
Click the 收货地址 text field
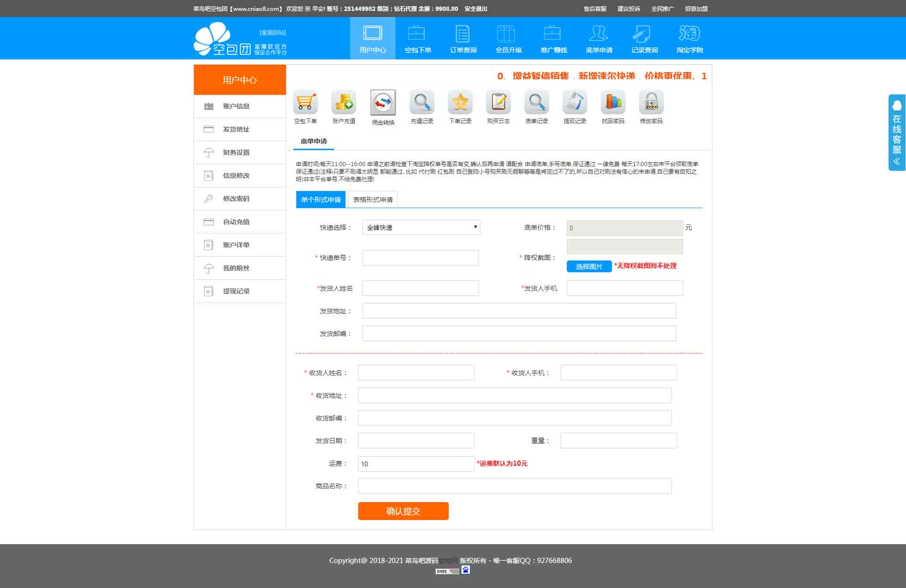514,395
